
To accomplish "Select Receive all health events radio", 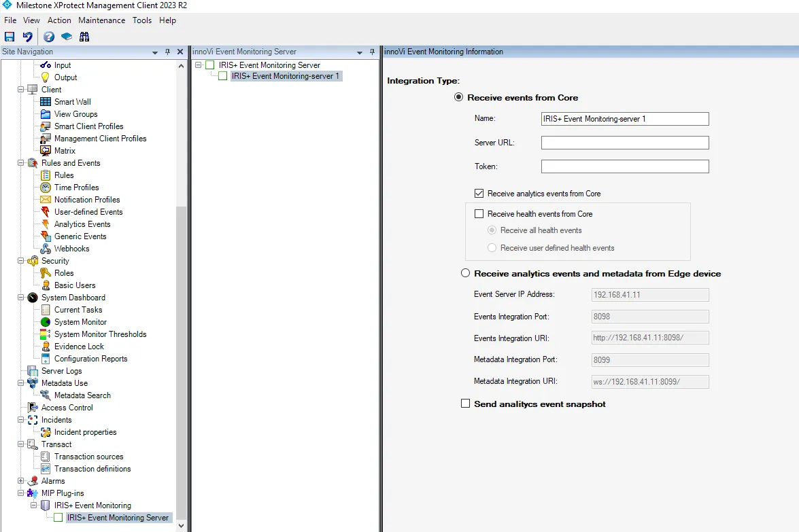I will [x=492, y=230].
